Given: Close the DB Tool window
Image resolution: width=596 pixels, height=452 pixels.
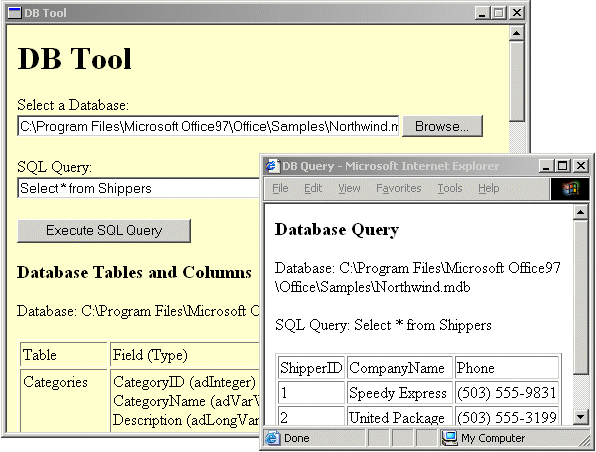Looking at the screenshot, I should 517,13.
